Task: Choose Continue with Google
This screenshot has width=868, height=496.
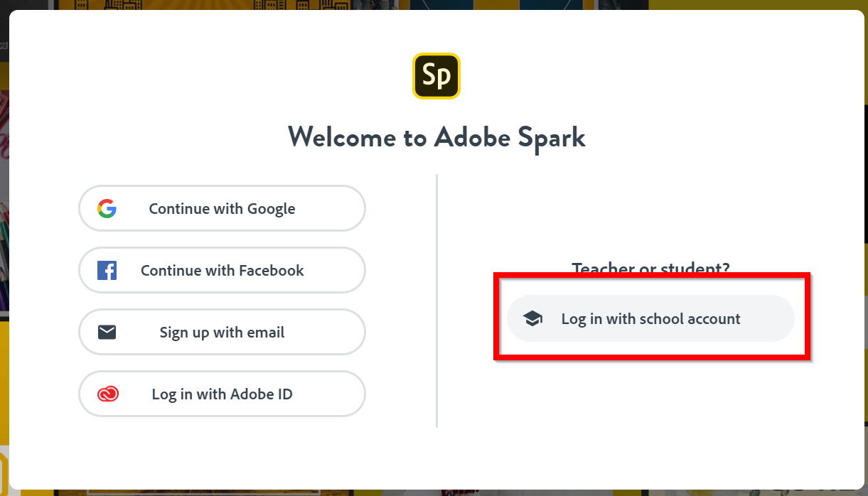Action: tap(222, 208)
